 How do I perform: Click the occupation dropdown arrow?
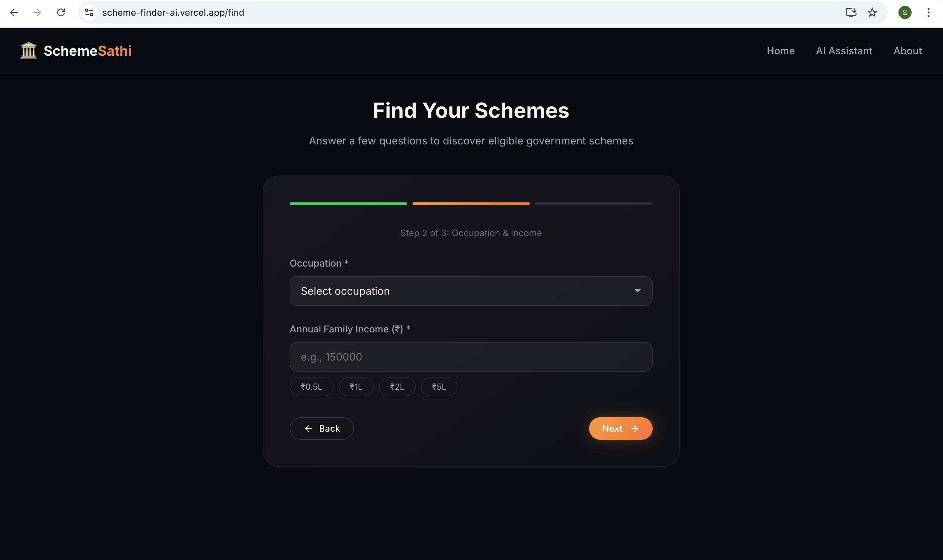click(x=637, y=290)
